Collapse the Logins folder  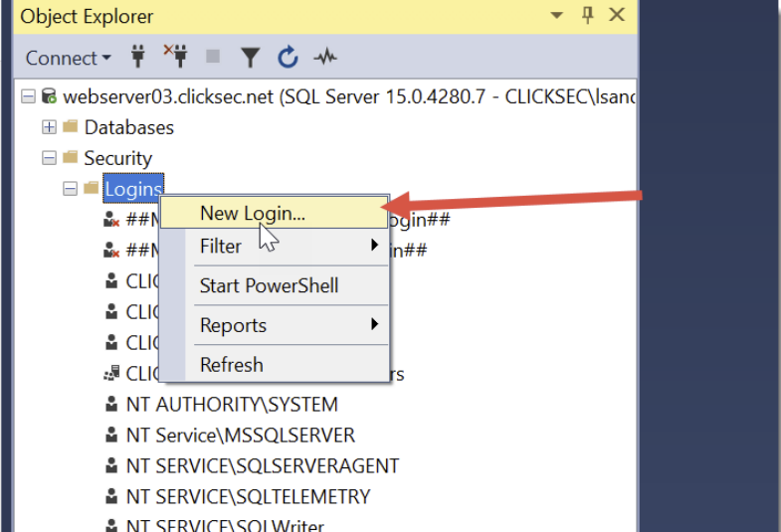coord(71,189)
